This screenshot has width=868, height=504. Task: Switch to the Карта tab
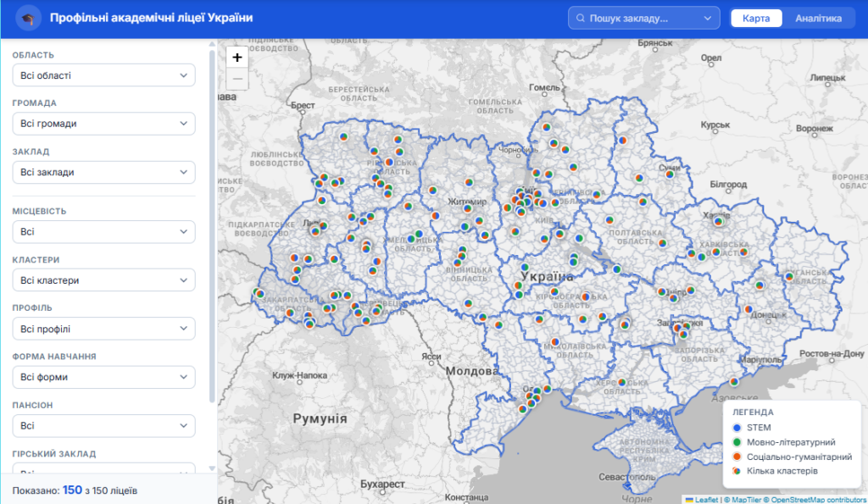tap(755, 19)
